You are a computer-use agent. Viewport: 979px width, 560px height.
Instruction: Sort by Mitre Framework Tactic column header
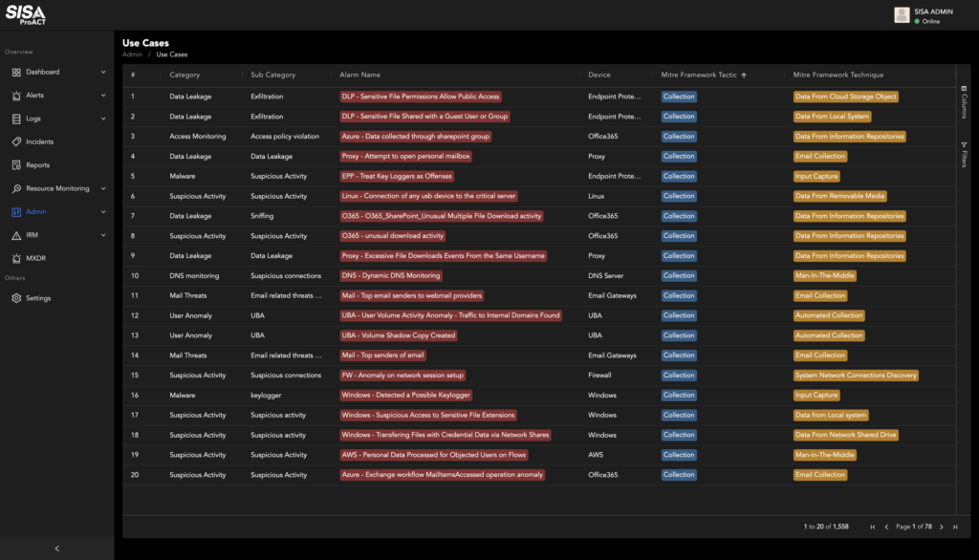(x=699, y=75)
